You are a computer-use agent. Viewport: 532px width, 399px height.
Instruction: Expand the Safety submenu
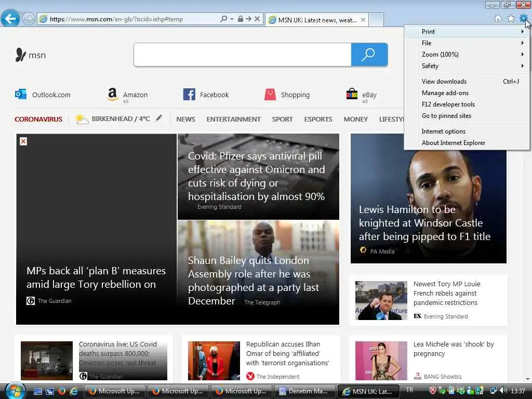(x=467, y=66)
